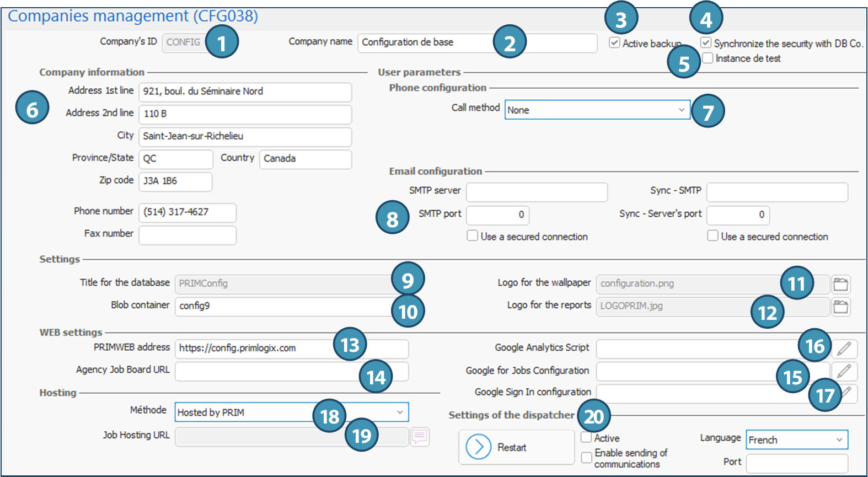Click the dispatcher Port field

[796, 463]
